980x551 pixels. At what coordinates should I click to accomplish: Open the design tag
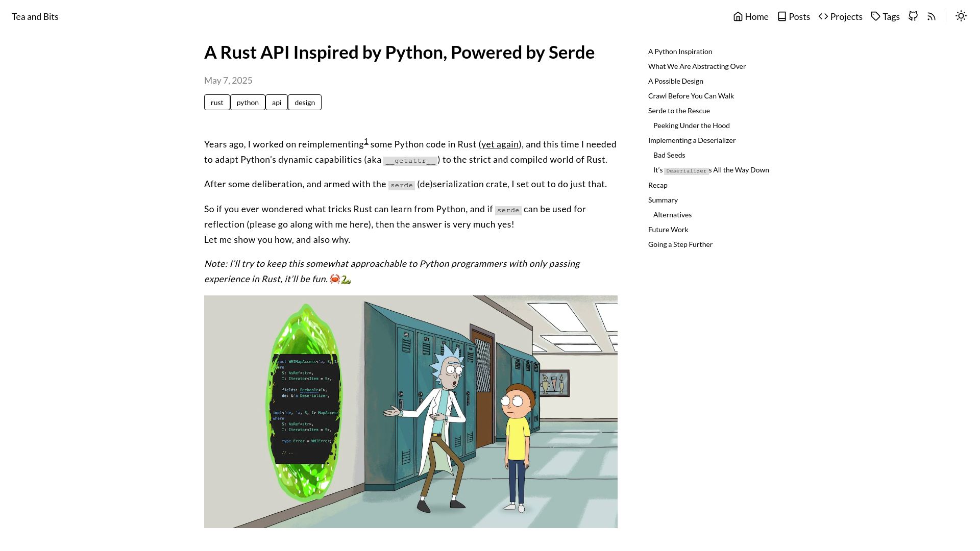pyautogui.click(x=305, y=102)
